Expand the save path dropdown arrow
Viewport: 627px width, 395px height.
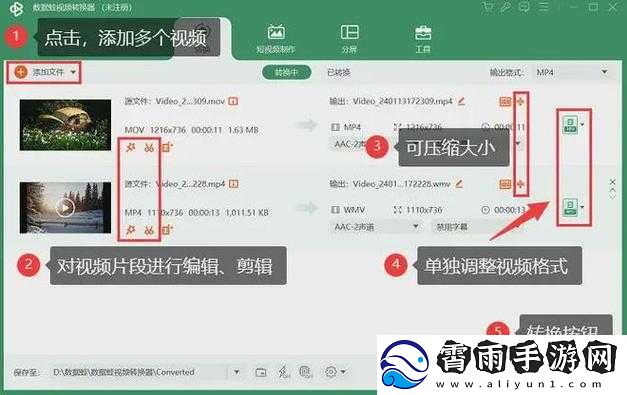[236, 372]
